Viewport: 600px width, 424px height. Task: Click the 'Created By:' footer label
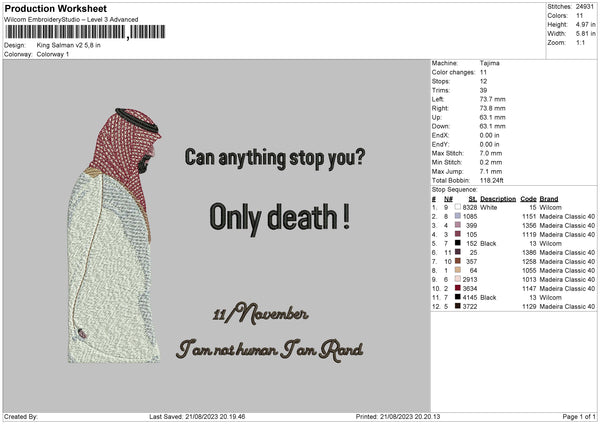click(x=21, y=416)
